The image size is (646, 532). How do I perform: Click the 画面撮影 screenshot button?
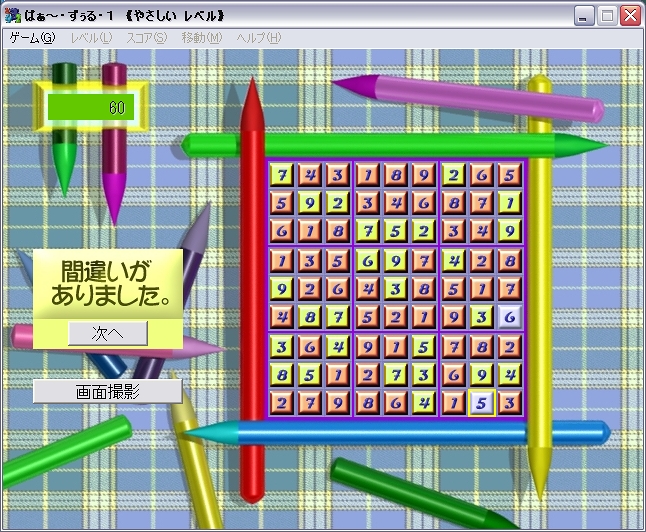point(108,391)
